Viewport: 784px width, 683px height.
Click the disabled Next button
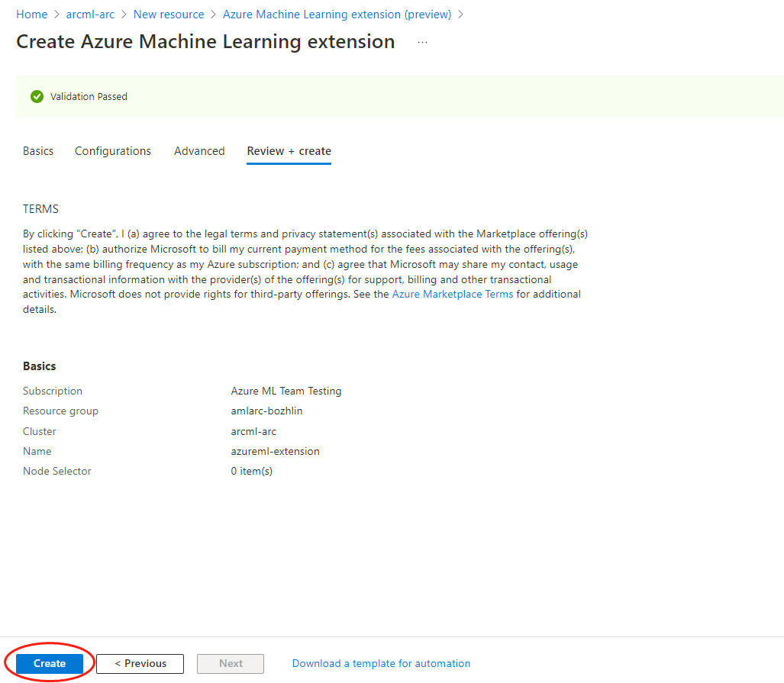click(230, 663)
